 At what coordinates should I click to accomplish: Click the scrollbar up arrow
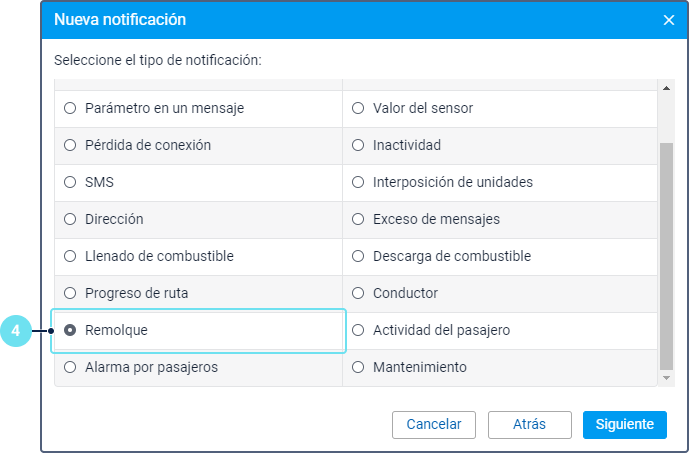point(666,88)
